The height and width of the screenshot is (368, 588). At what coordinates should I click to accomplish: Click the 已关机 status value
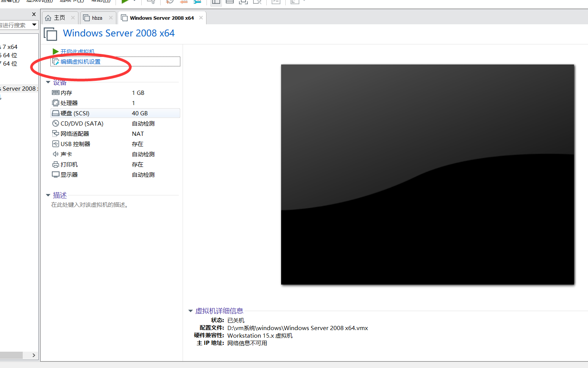click(x=236, y=320)
